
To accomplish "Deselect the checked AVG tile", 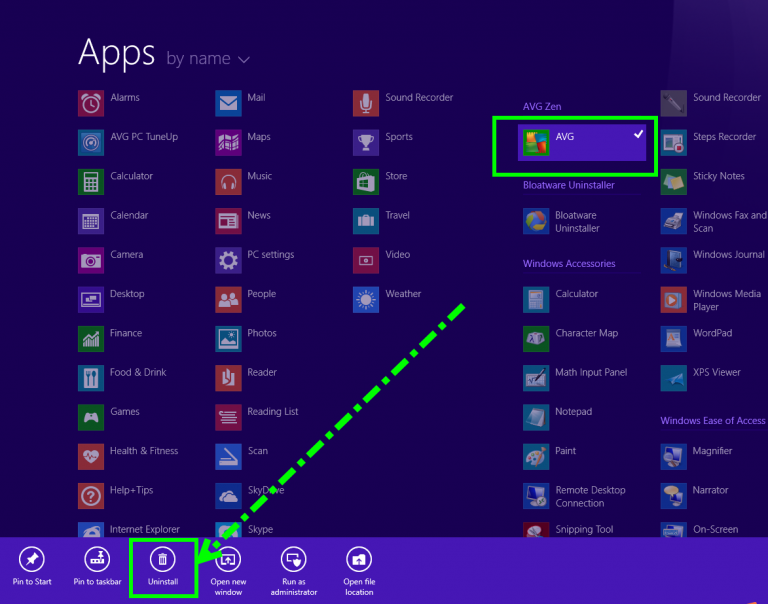I will [x=582, y=143].
